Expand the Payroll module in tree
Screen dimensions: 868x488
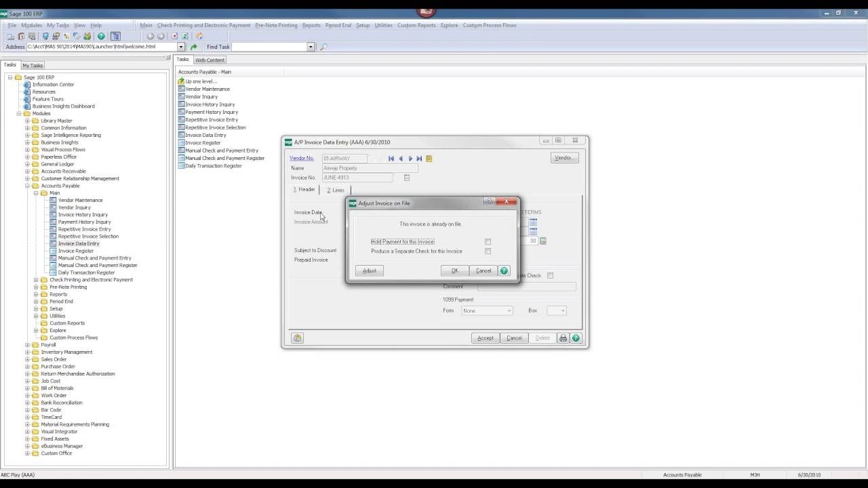tap(28, 345)
